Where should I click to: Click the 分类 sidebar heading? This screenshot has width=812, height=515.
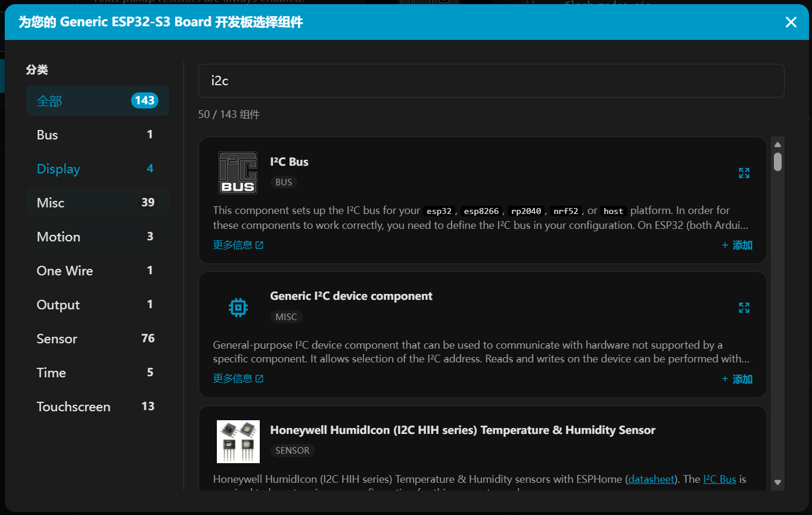coord(37,70)
